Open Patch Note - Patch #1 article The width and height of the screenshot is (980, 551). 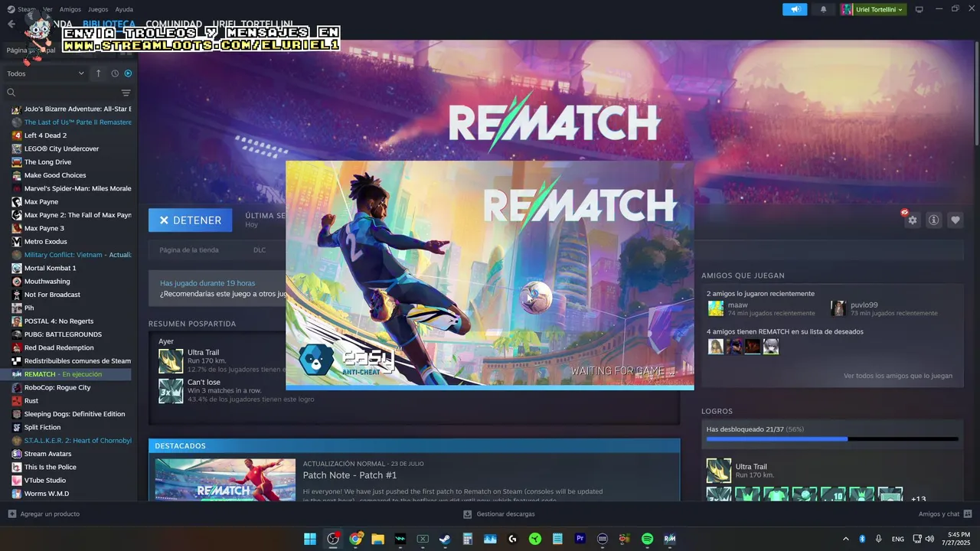[x=350, y=475]
